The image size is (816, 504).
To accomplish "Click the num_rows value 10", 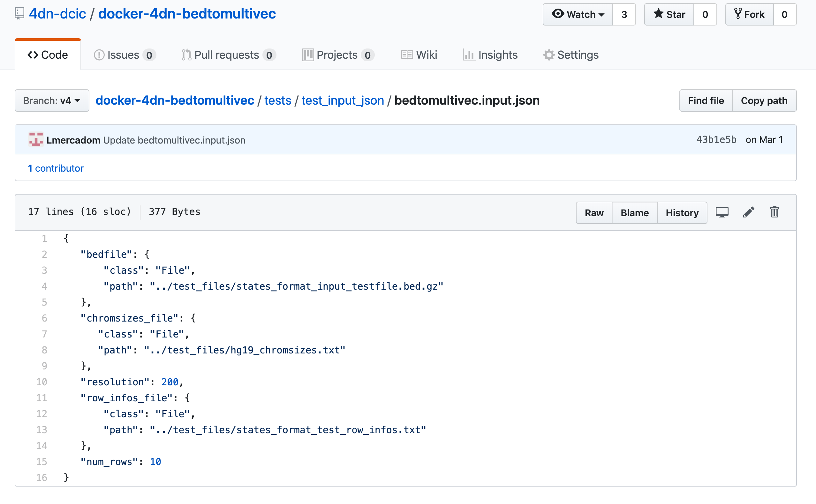I will 155,462.
